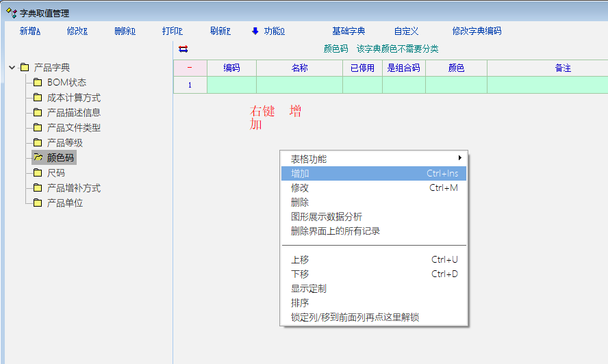608x364 pixels.
Task: Click the 产品描述信息 folder icon
Action: pos(38,112)
